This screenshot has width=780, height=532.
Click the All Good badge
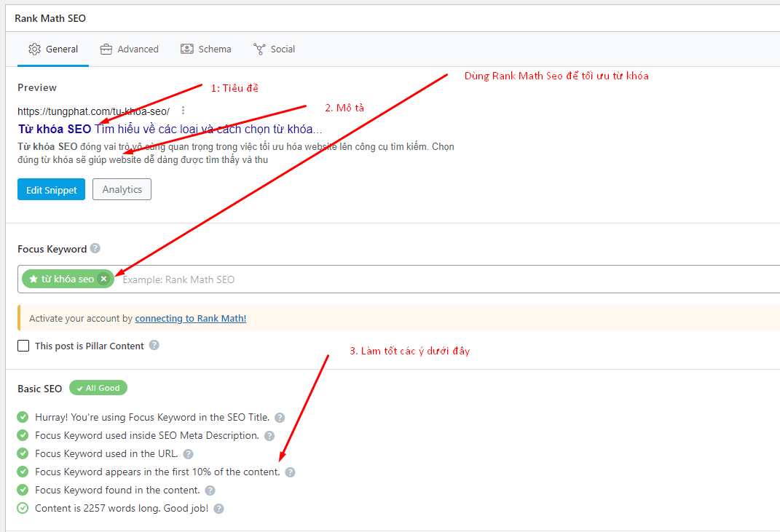[98, 388]
